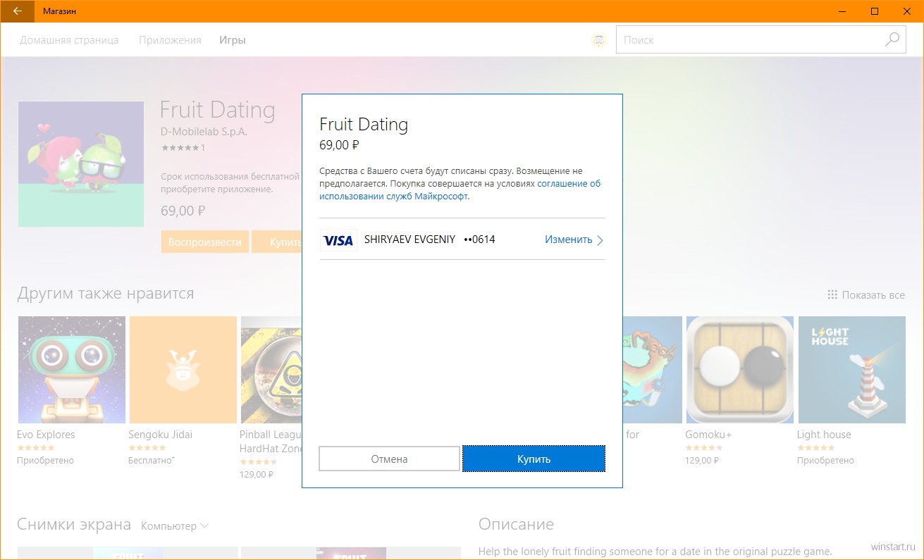
Task: Open the Light house game tile
Action: 851,370
